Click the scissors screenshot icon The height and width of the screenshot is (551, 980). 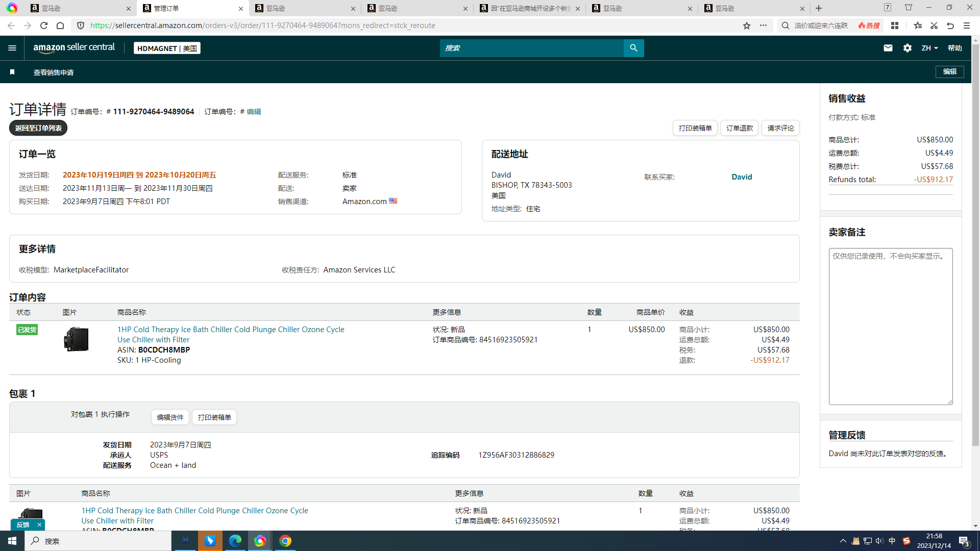click(934, 26)
